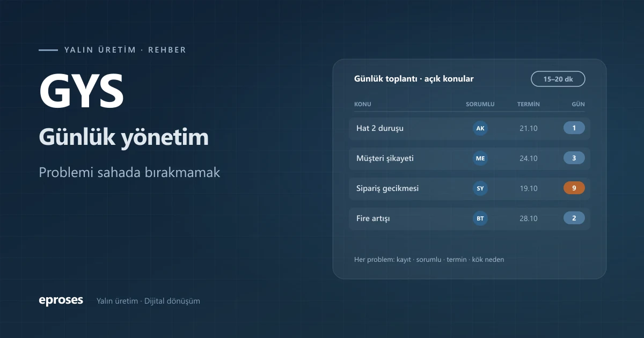Click 'YALIN ÜRETİM · REHBER' label
Screen dimensions: 644x338
[x=125, y=50]
